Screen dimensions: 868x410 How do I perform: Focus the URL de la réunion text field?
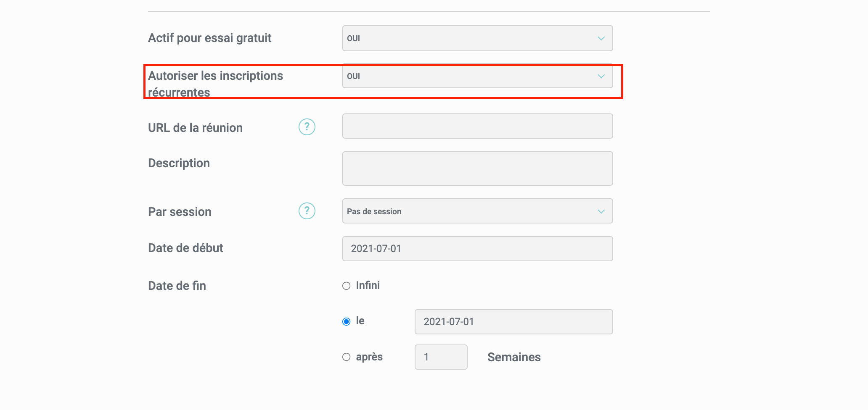coord(477,126)
